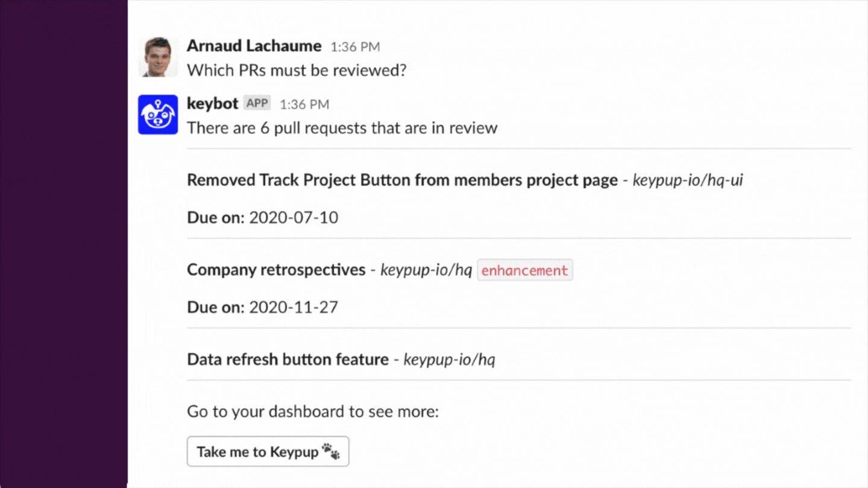868x488 pixels.
Task: Click the 2020-11-27 due date
Action: click(294, 307)
